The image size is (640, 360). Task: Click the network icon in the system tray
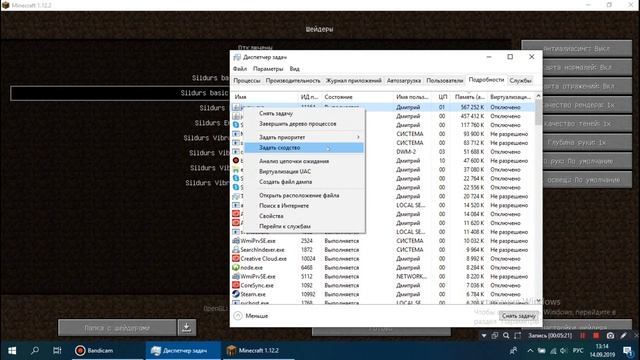tap(553, 351)
